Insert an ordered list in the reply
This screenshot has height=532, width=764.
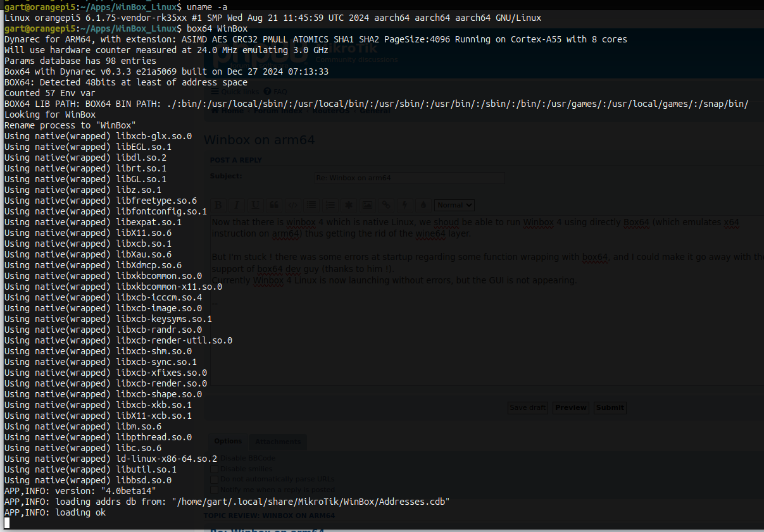[330, 205]
